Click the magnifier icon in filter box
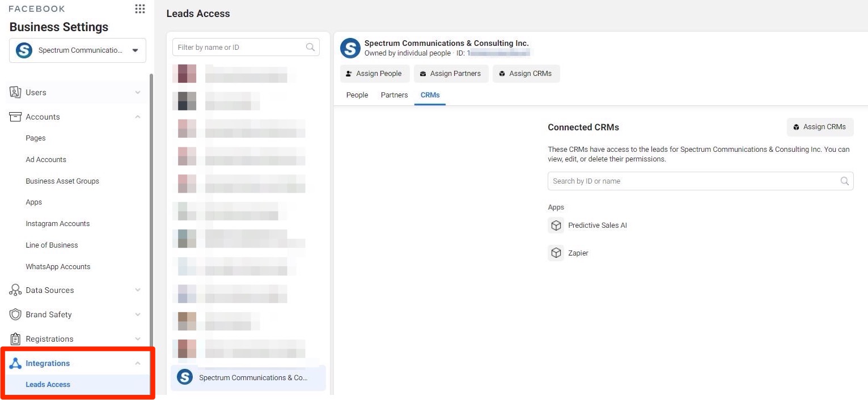This screenshot has height=400, width=868. 310,48
